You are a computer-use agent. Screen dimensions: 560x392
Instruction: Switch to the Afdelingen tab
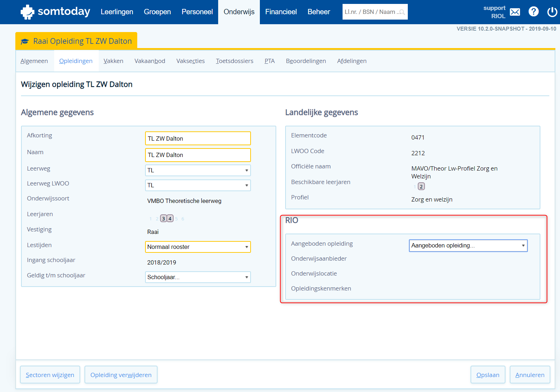coord(352,61)
